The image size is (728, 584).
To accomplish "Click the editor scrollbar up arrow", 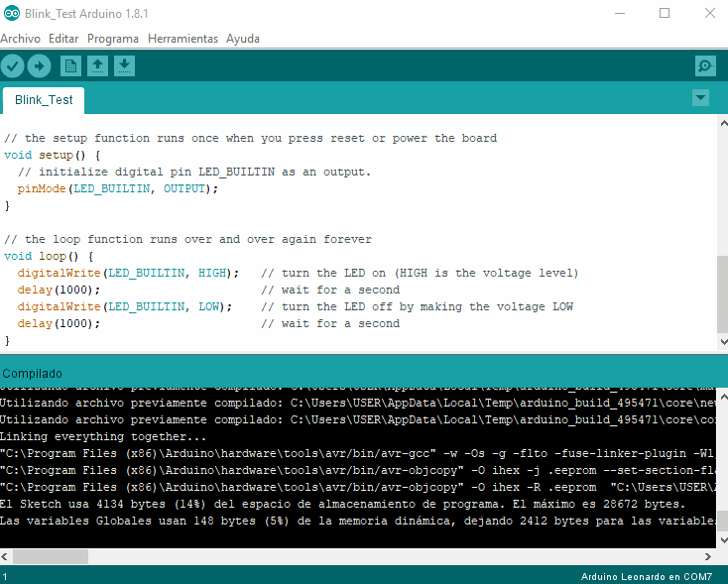I will coord(723,124).
